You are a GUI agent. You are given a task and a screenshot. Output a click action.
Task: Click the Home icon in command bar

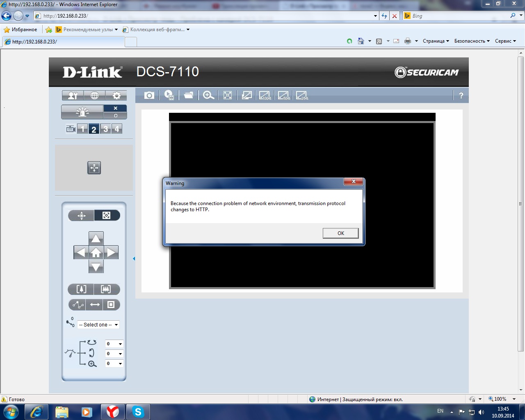361,41
